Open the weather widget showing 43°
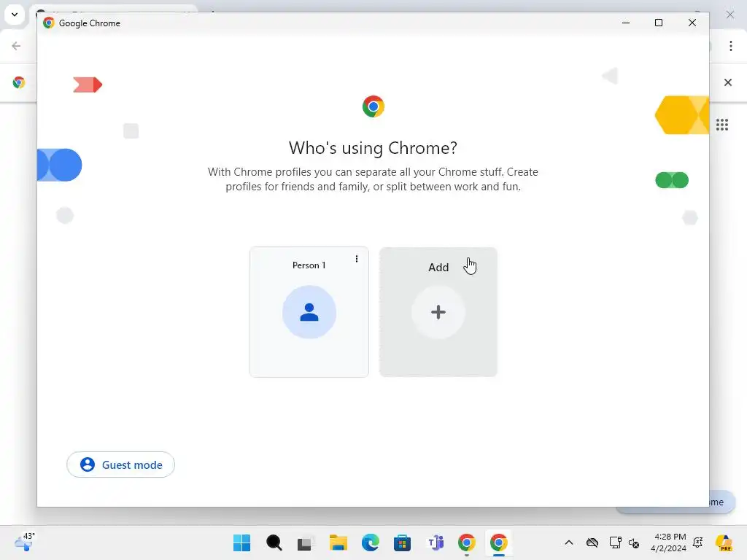The image size is (747, 560). [25, 542]
